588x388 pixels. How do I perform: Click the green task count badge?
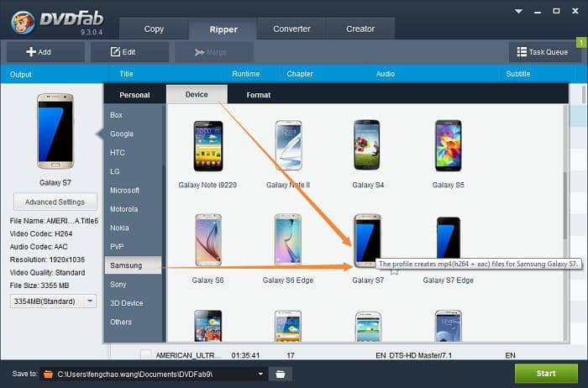581,42
